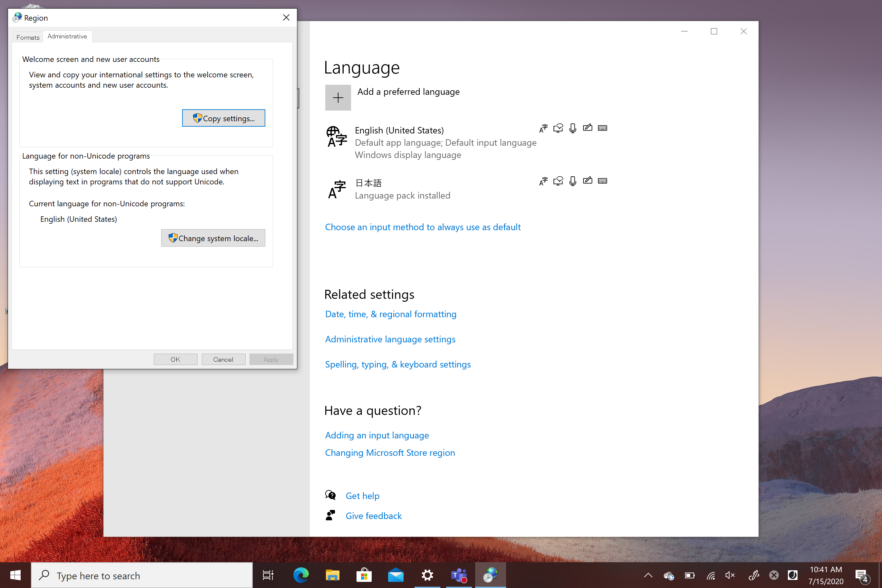Open network connections from the tray Wi-Fi icon
The height and width of the screenshot is (588, 882).
[710, 575]
